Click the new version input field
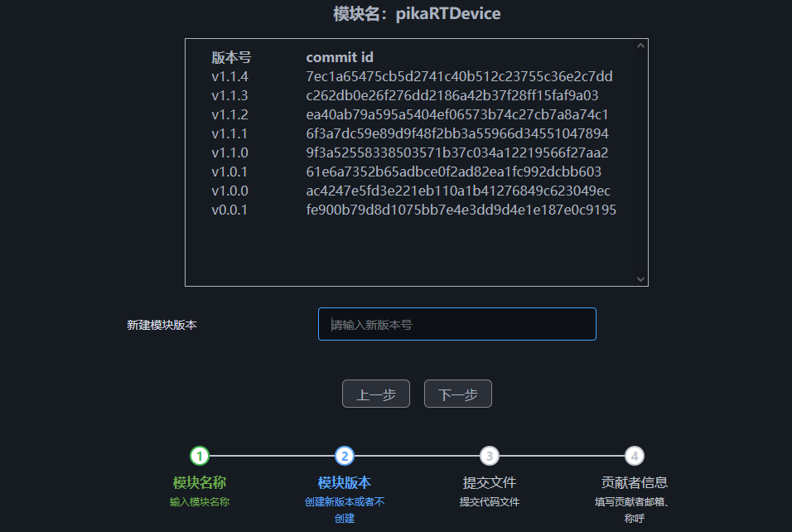Image resolution: width=792 pixels, height=532 pixels. (456, 323)
